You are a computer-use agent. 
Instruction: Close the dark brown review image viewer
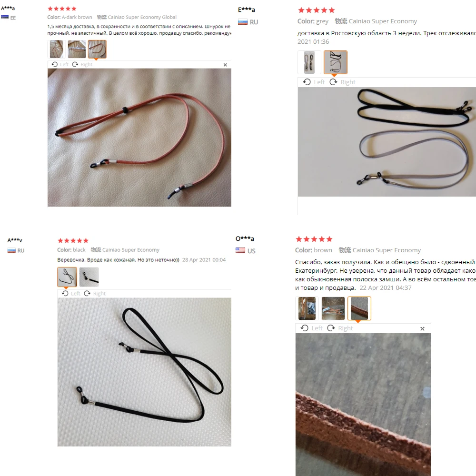[x=225, y=65]
